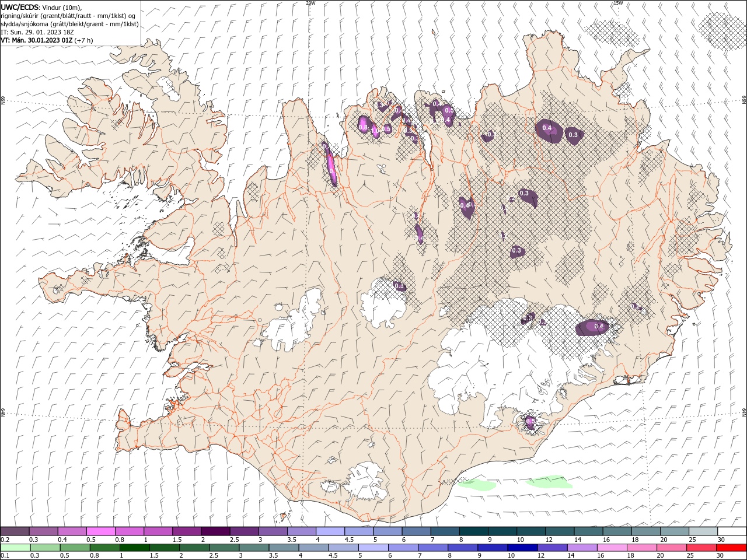
Task: Click the '3.5' label under the upper scale
Action: click(292, 540)
